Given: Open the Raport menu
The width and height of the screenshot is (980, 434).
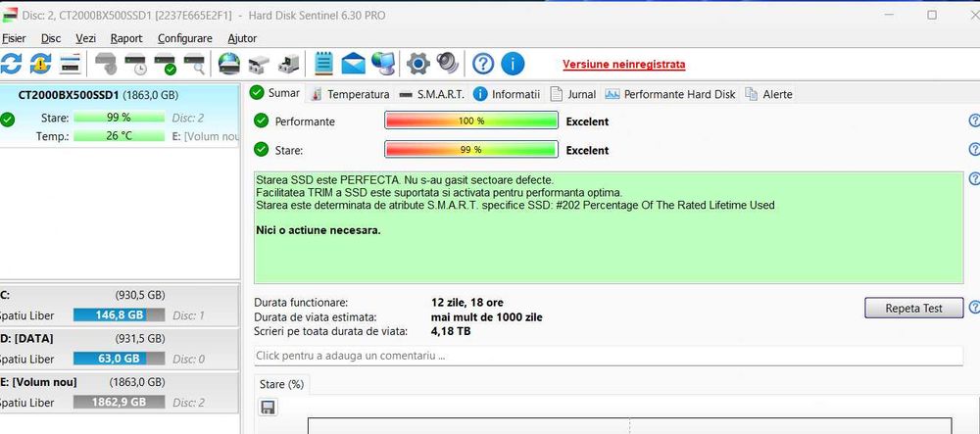Looking at the screenshot, I should click(126, 38).
